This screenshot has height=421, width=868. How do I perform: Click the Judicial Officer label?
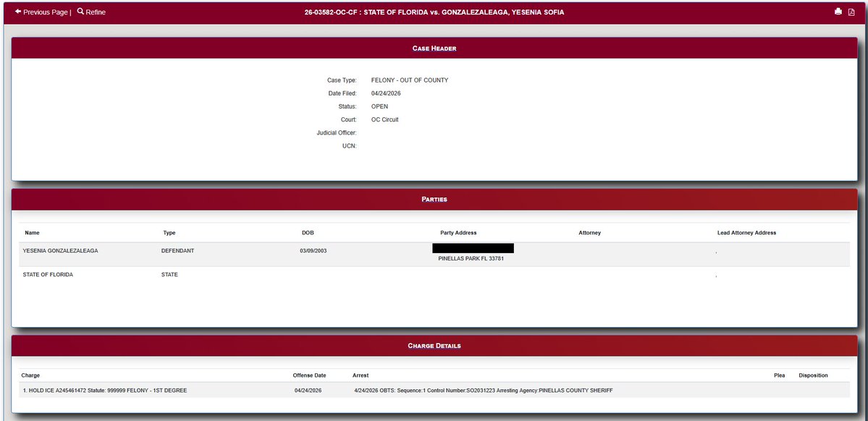point(337,133)
